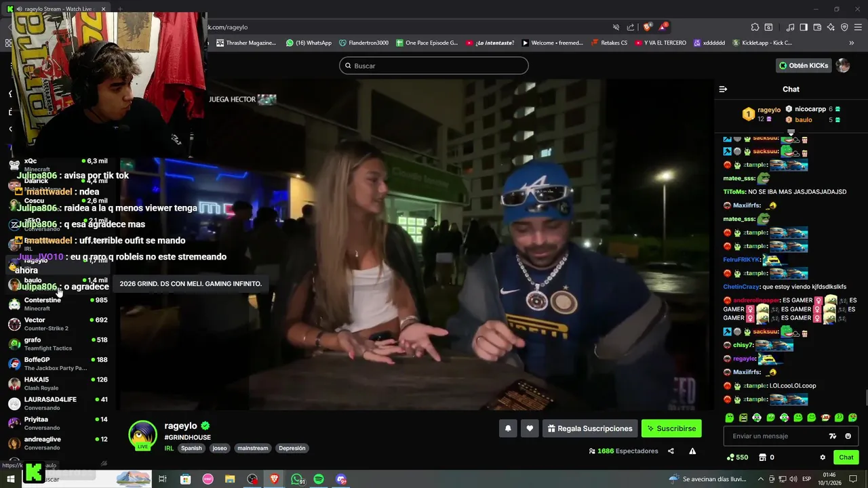
Task: Open Vector's Counter-Strike 2 channel in sidebar
Action: [58, 324]
